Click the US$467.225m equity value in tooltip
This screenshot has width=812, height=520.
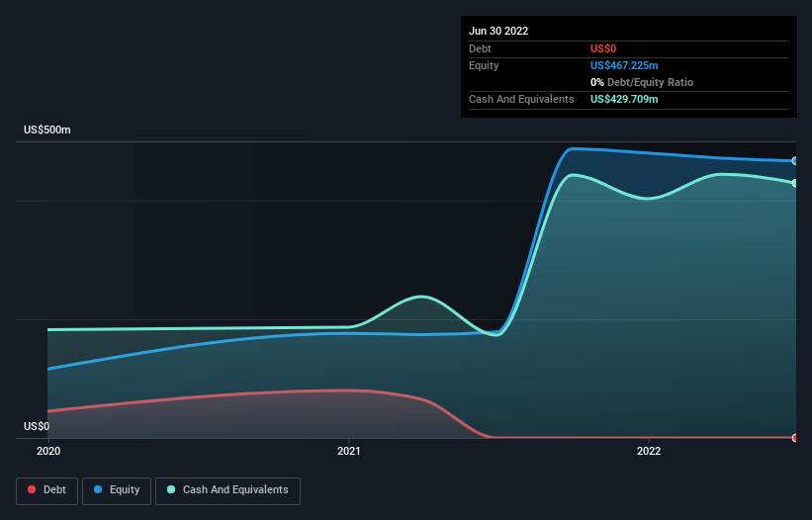click(x=624, y=65)
